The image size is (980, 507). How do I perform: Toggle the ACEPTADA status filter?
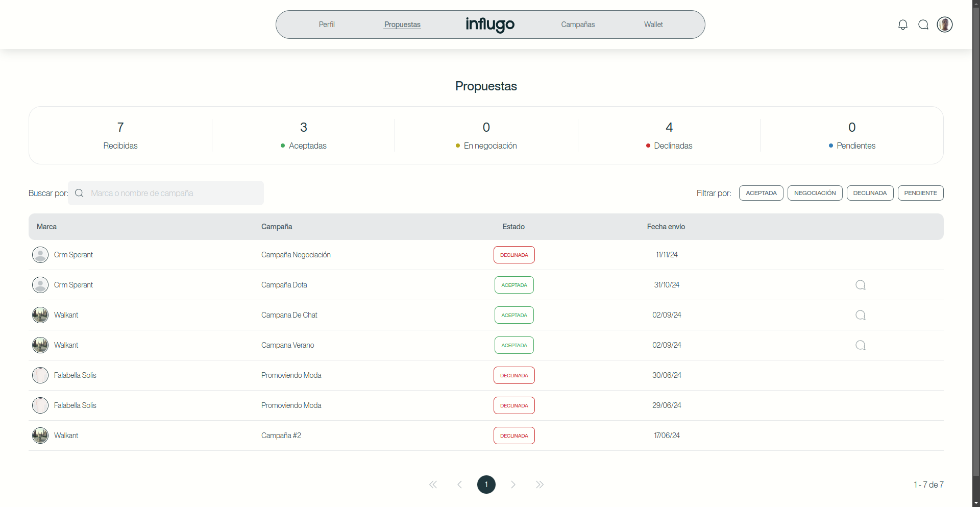761,193
